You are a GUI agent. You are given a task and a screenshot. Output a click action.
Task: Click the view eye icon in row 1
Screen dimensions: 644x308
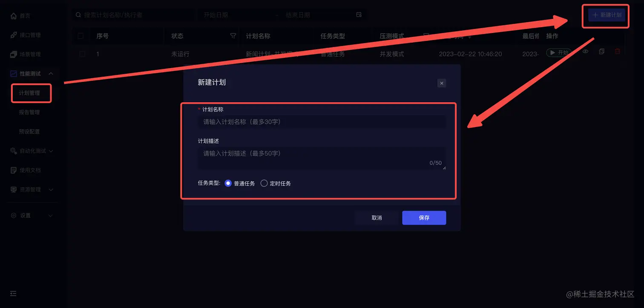[586, 52]
